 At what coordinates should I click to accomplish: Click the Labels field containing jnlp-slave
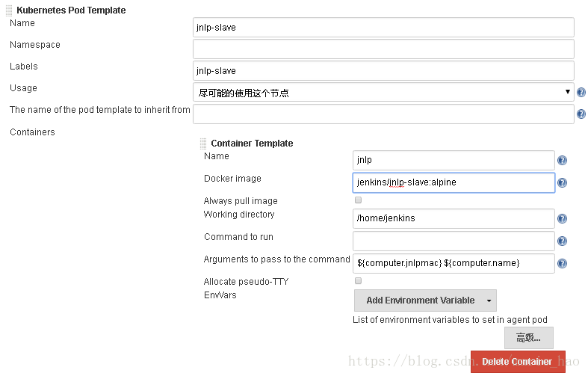[x=383, y=70]
